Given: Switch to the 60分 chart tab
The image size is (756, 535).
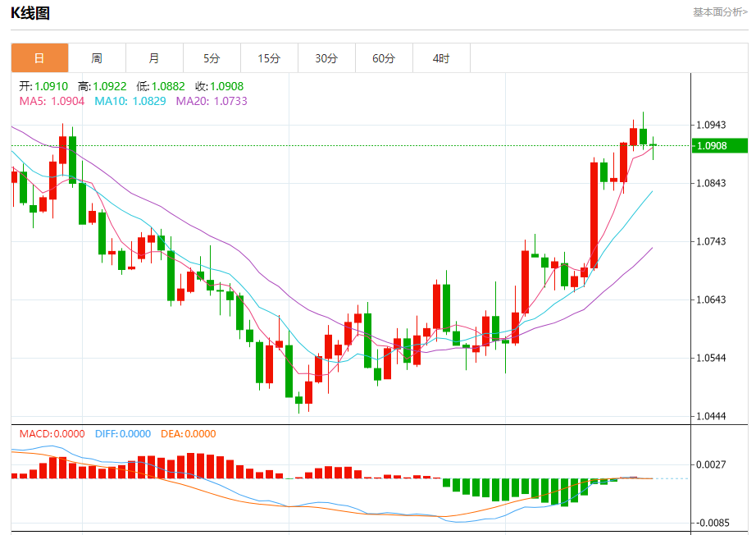Looking at the screenshot, I should 384,58.
